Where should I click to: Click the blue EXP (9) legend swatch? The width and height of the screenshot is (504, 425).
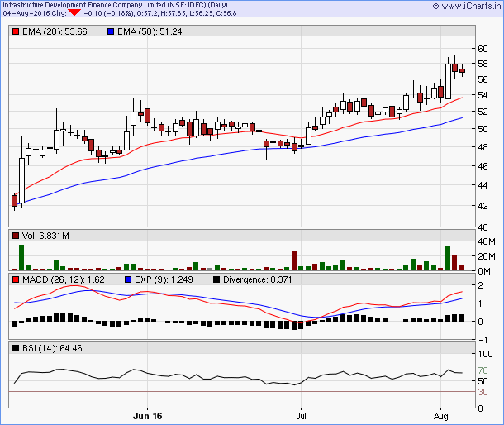128,279
